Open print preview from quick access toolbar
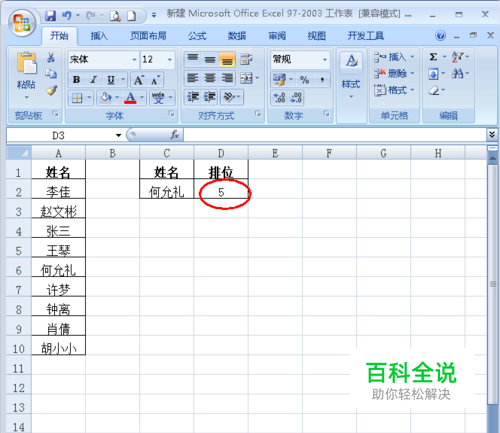500x433 pixels. click(x=115, y=16)
